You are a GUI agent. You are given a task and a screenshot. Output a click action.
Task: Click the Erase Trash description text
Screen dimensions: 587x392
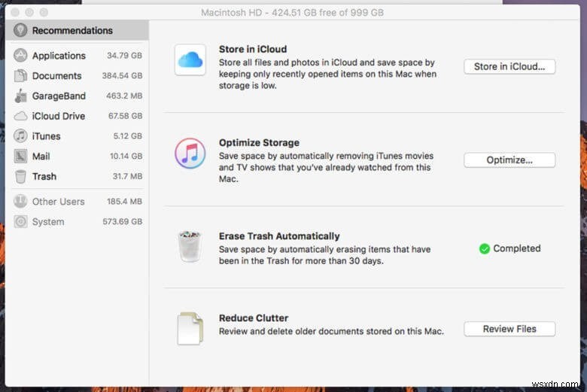pyautogui.click(x=324, y=255)
